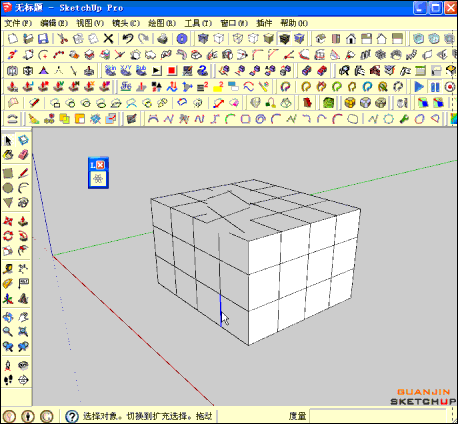Select the Polygon triangle tool
The width and height of the screenshot is (458, 424).
coord(8,202)
